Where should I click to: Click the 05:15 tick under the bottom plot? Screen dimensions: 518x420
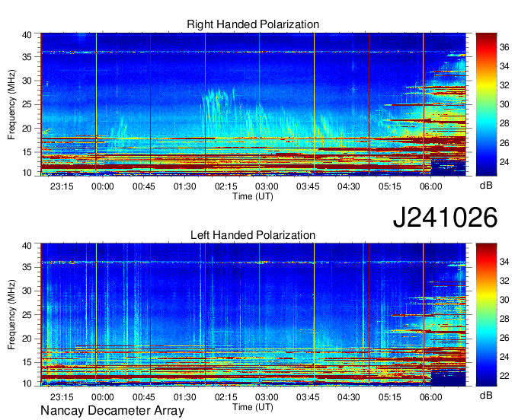[390, 397]
